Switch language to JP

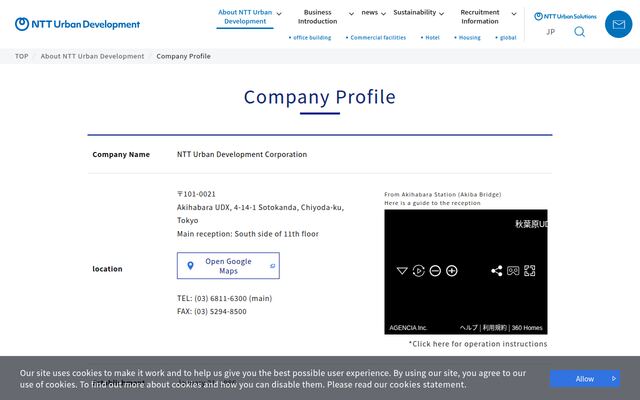pyautogui.click(x=551, y=32)
